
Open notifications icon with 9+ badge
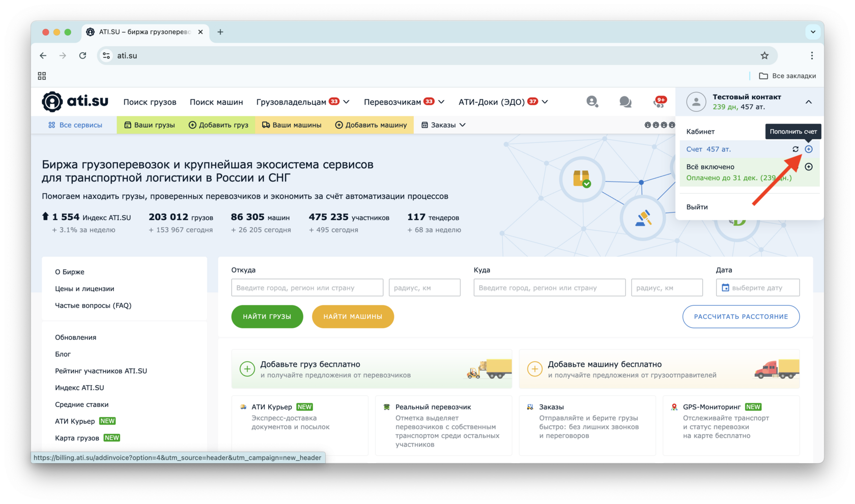[659, 102]
